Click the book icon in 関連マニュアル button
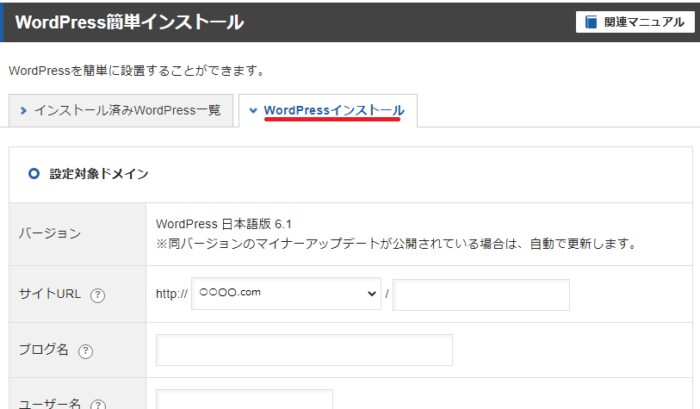Screen dimensions: 700x409 tap(591, 22)
